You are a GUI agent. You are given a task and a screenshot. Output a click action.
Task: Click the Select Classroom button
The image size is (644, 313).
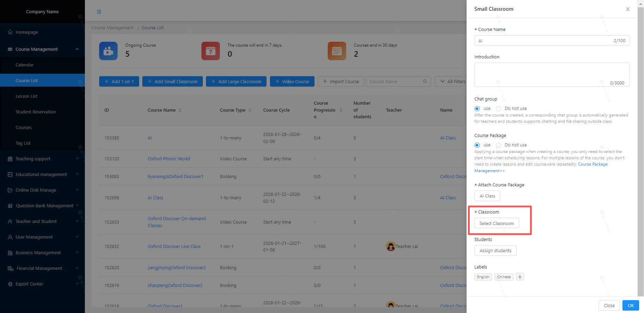coord(496,223)
